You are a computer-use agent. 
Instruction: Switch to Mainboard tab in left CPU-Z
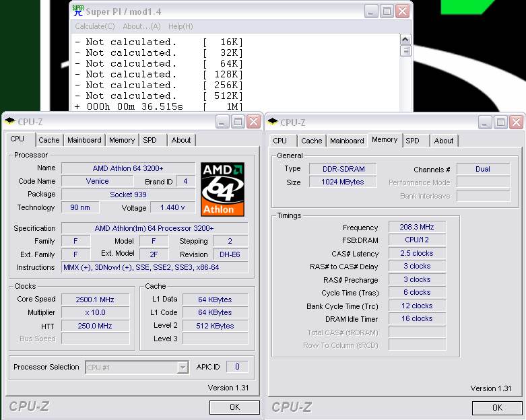click(84, 140)
